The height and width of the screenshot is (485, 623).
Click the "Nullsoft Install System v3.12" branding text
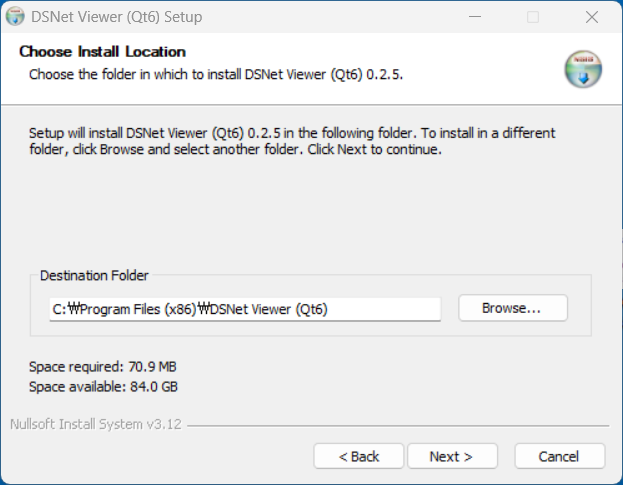(96, 424)
